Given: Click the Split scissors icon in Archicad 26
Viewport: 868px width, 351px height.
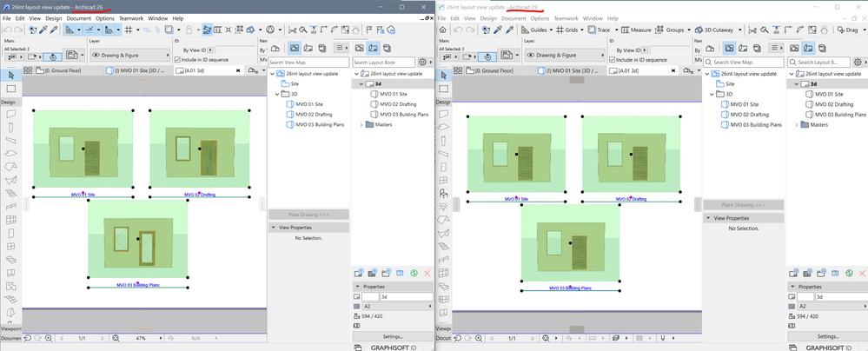Looking at the screenshot, I should [x=292, y=30].
